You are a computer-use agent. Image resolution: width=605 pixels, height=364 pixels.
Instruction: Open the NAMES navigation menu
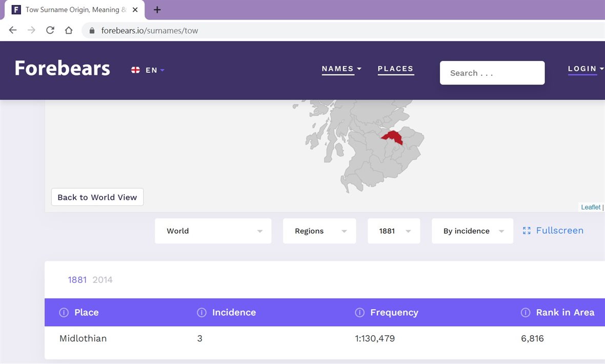[341, 69]
